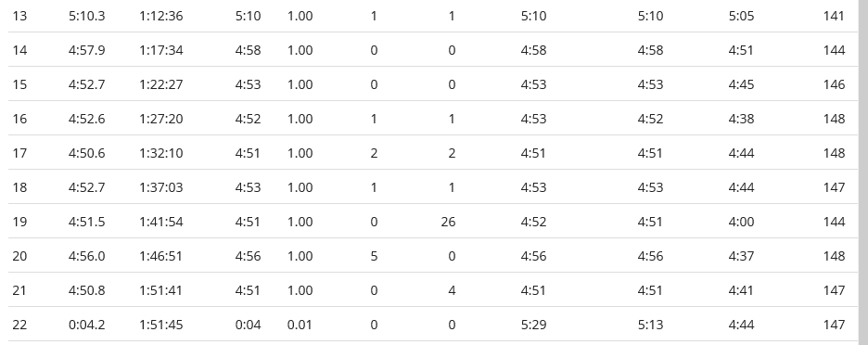
Task: Select lap 21 elevation loss 4
Action: click(452, 290)
